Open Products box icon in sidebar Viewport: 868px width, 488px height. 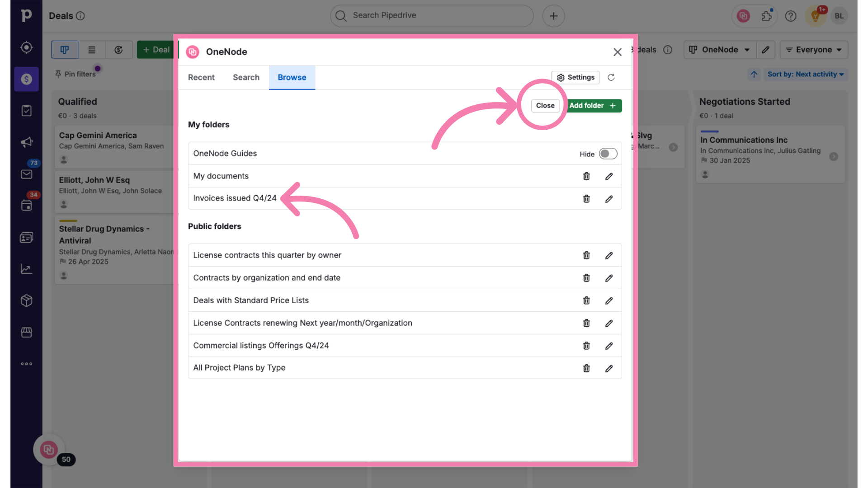tap(26, 300)
